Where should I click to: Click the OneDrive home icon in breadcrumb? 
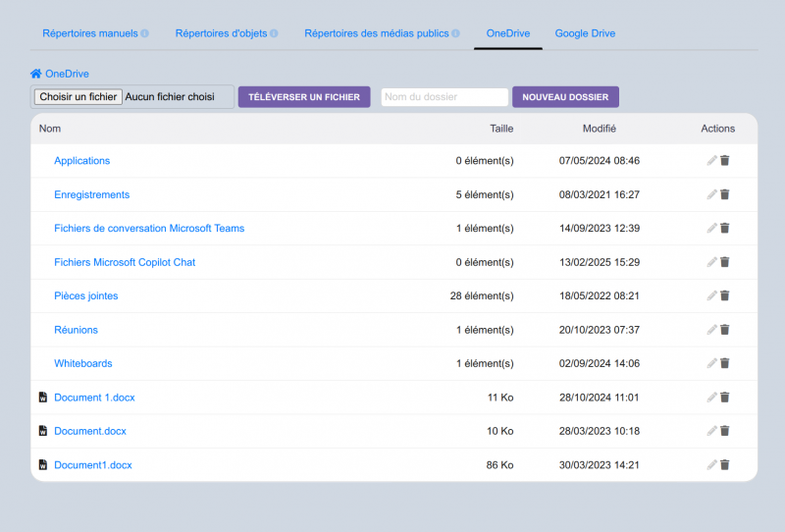35,74
